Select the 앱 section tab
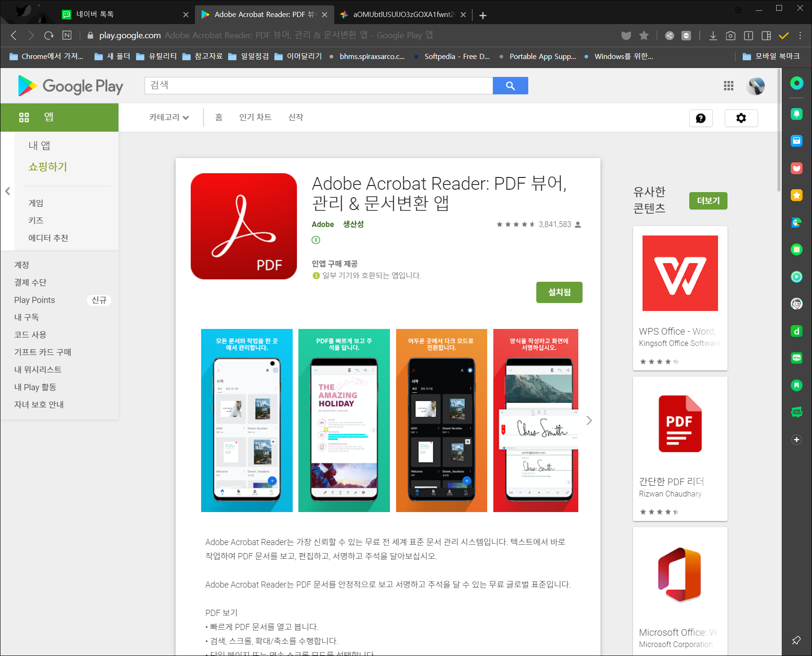This screenshot has height=656, width=812. pos(59,117)
